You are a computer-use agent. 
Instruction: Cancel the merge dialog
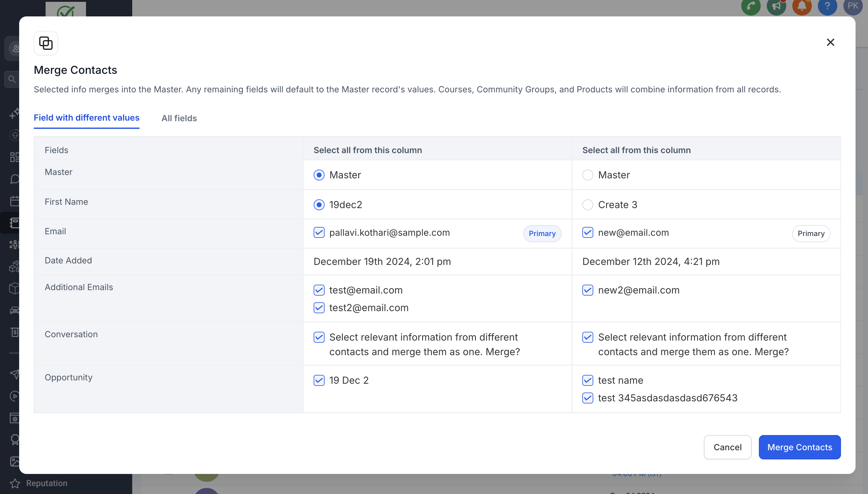(x=727, y=447)
